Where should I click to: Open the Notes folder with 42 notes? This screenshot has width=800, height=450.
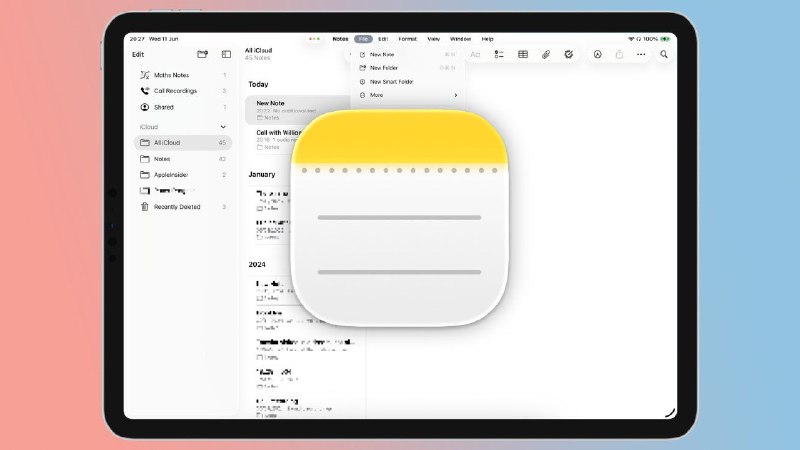pyautogui.click(x=183, y=159)
